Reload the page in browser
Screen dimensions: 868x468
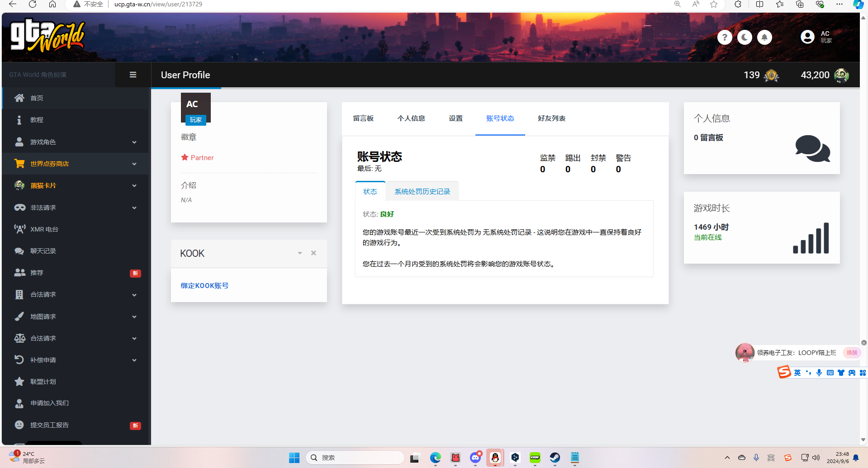tap(33, 5)
